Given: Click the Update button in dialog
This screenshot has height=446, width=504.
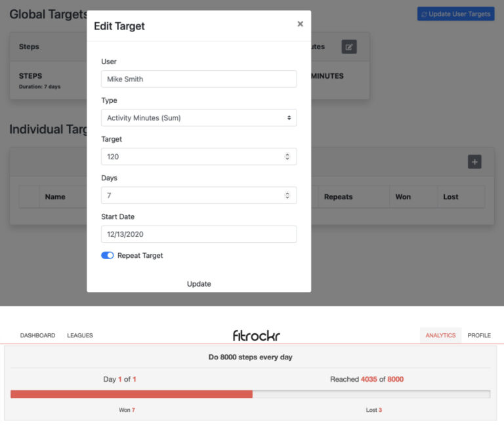Looking at the screenshot, I should point(199,284).
